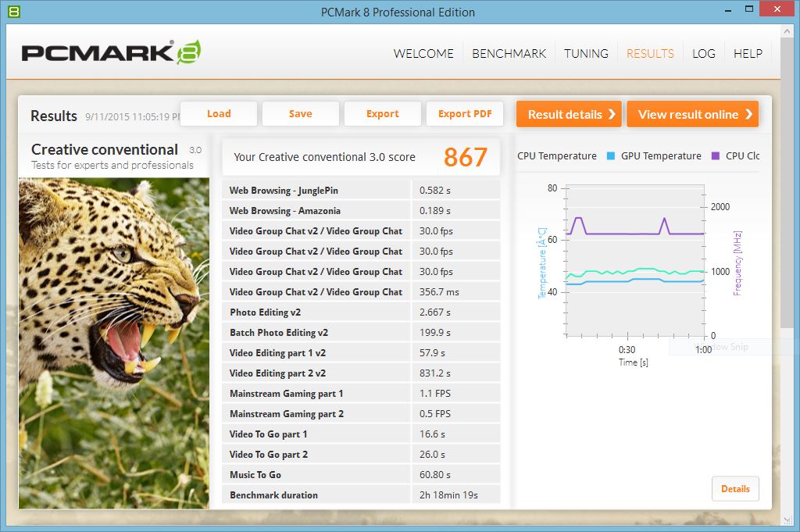
Task: Open the LOG tab
Action: [703, 54]
